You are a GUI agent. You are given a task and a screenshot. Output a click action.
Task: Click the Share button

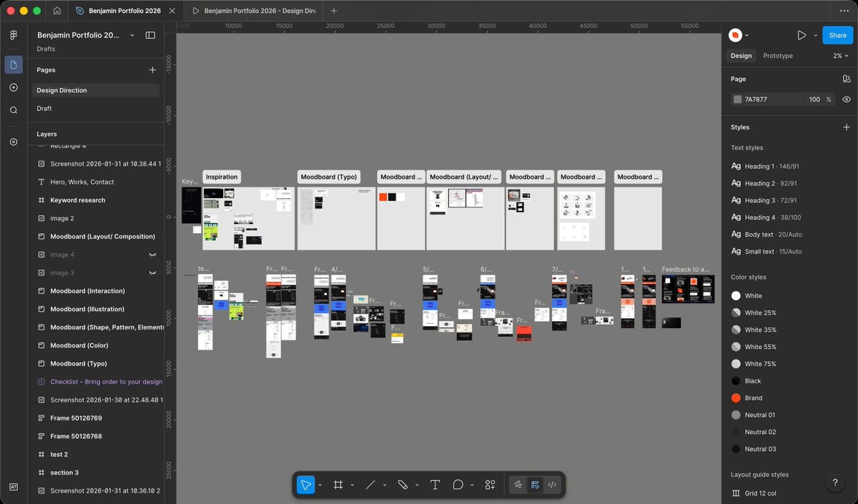click(x=838, y=35)
